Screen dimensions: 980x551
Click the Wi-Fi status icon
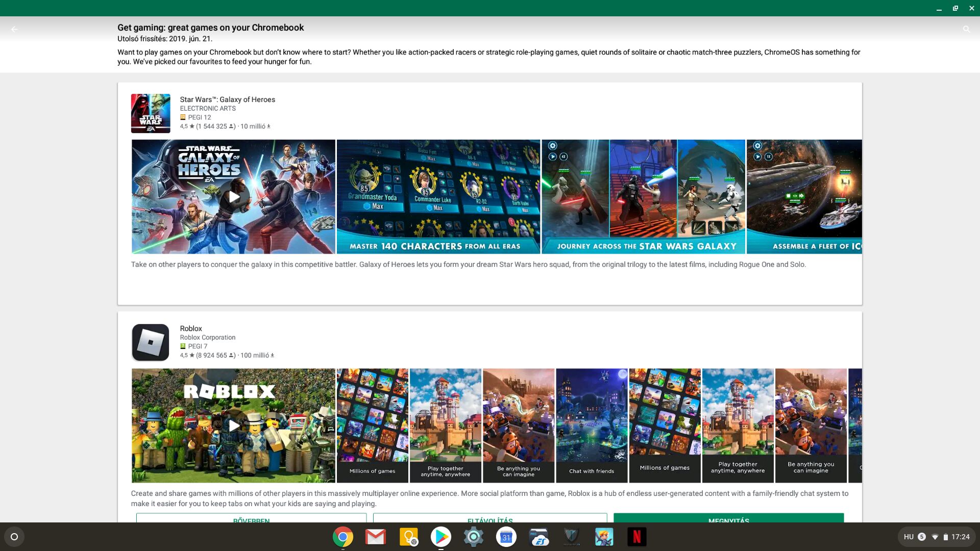coord(935,537)
